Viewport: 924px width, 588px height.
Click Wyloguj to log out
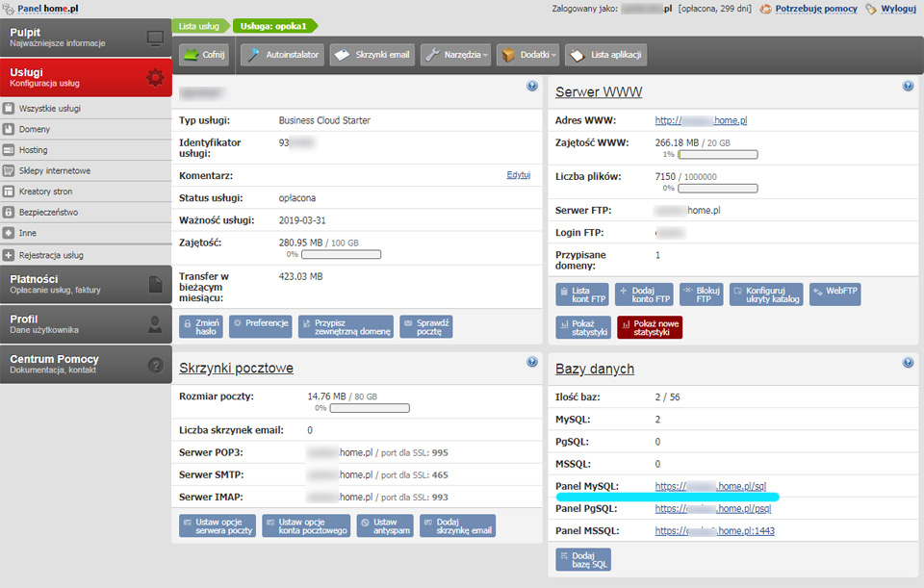point(899,9)
